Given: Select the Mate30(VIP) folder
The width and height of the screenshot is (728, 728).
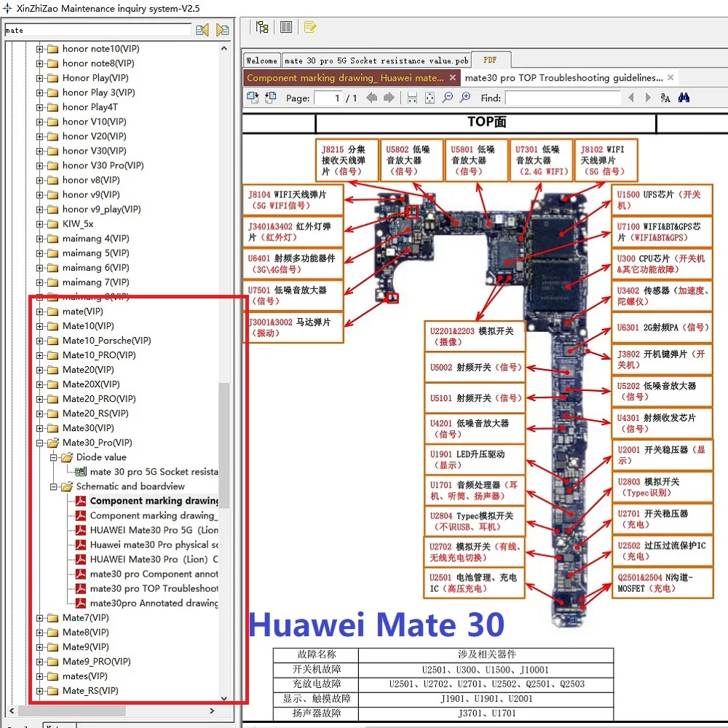Looking at the screenshot, I should 88,428.
